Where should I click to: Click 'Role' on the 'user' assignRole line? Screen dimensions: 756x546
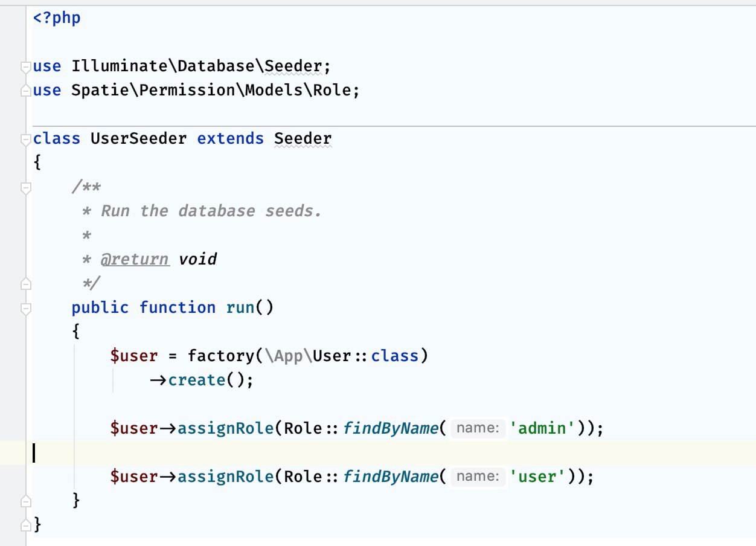tap(303, 477)
